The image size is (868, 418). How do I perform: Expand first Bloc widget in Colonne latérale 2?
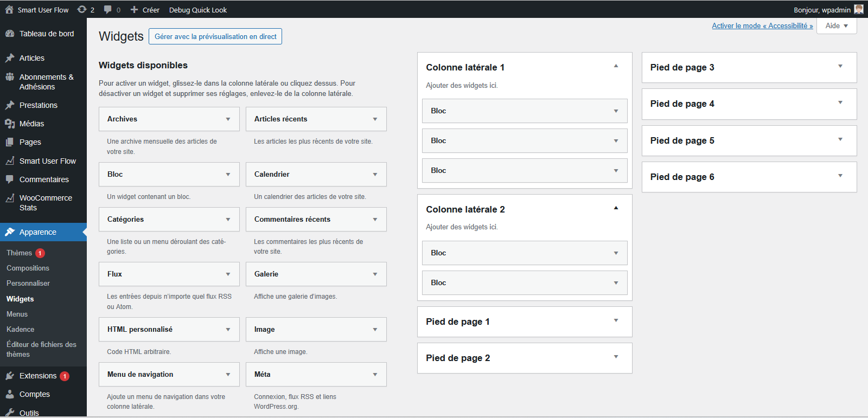point(616,253)
